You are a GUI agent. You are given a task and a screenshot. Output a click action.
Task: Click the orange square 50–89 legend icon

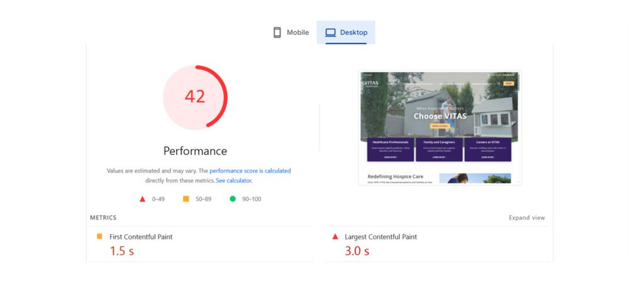click(186, 199)
